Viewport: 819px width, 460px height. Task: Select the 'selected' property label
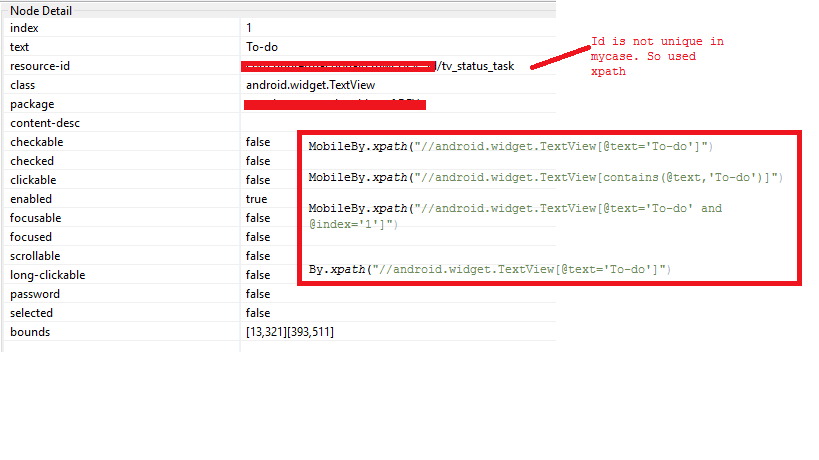31,313
